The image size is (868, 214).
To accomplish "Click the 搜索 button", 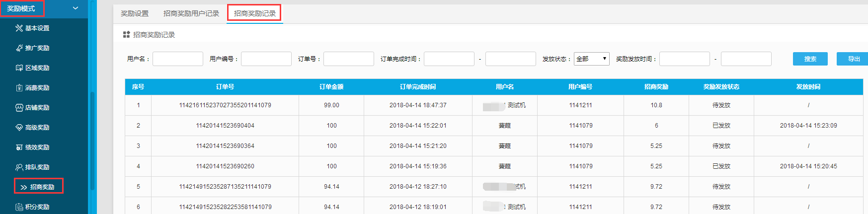I will [x=810, y=59].
